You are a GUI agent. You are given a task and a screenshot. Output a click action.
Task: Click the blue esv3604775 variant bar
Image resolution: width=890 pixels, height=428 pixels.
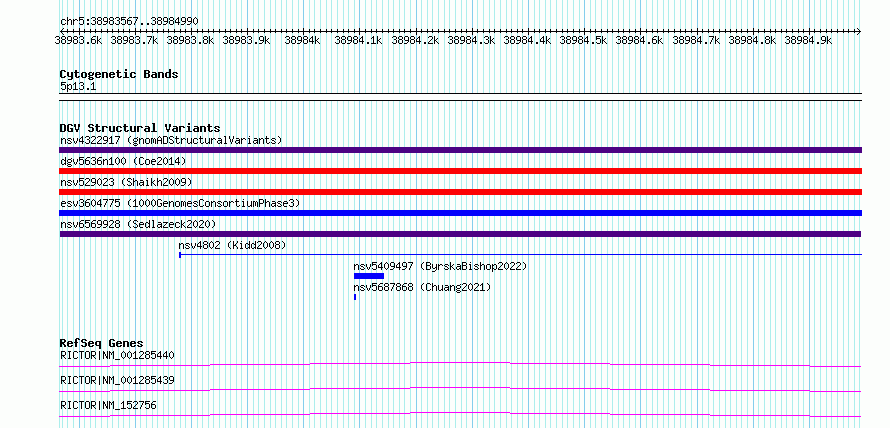pyautogui.click(x=460, y=213)
